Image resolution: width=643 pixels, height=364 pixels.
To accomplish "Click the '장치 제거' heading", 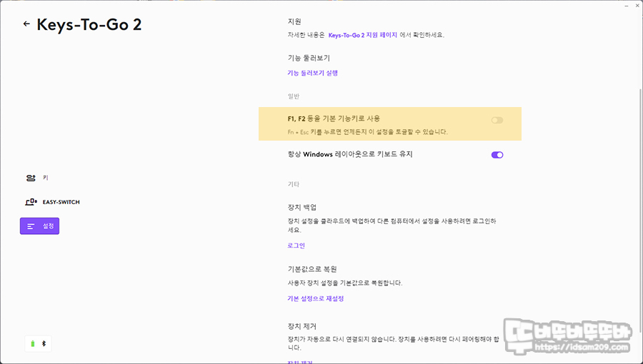I will coord(301,327).
